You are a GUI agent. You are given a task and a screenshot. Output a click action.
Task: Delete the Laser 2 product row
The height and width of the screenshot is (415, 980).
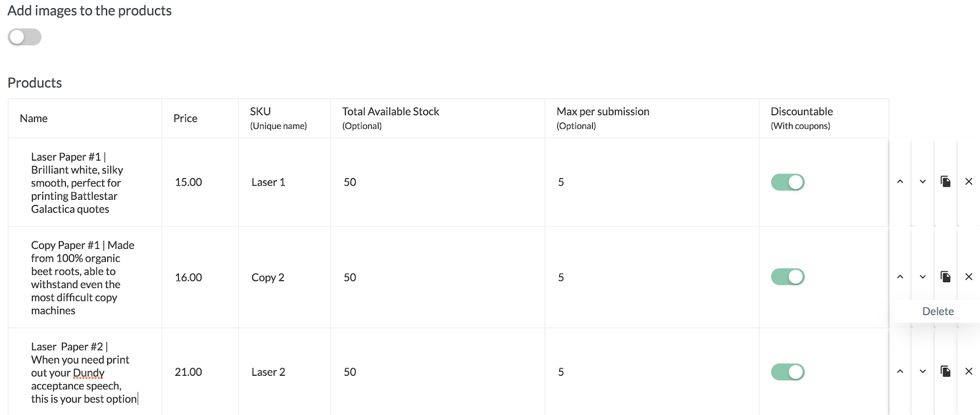coord(968,371)
